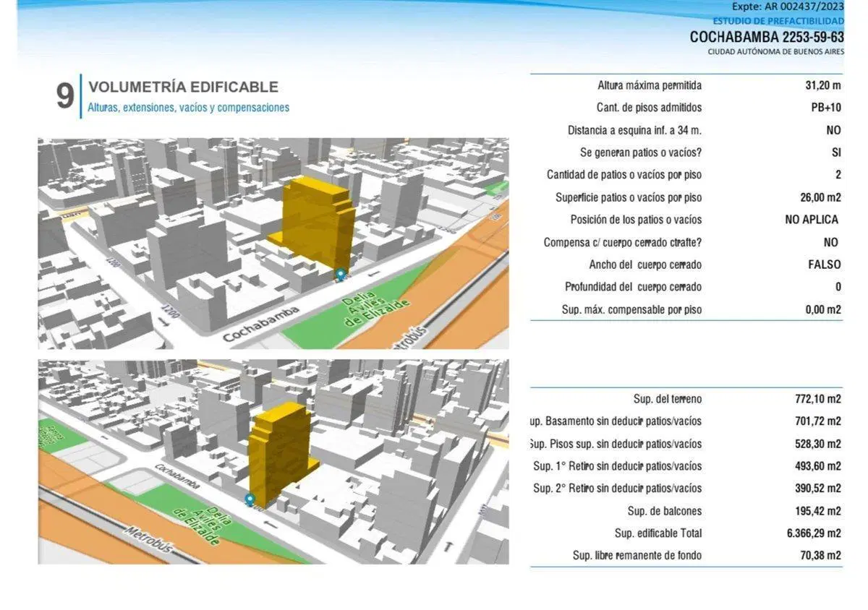Click the lower 3D map view thumbnail

(x=273, y=462)
